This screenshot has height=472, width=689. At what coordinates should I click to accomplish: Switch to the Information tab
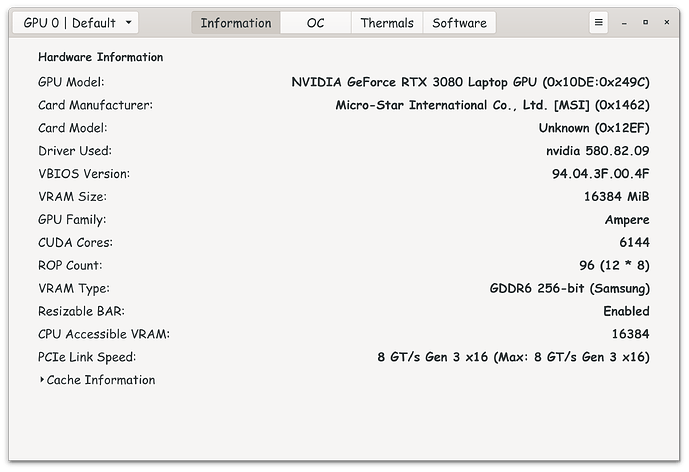[x=236, y=22]
